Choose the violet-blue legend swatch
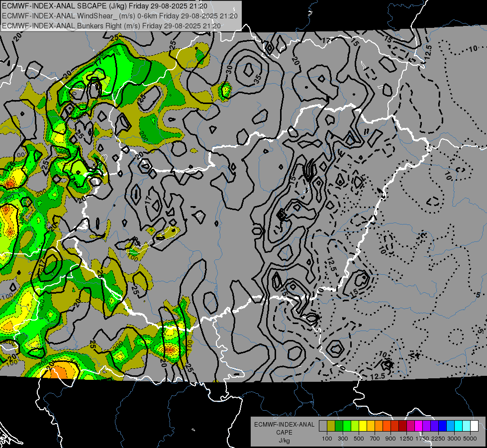The width and height of the screenshot is (487, 448). 434,426
